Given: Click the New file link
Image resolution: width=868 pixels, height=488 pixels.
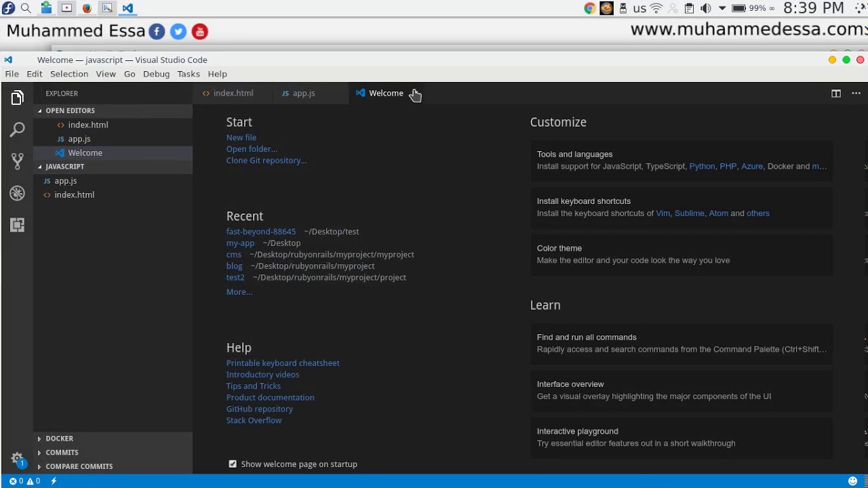Looking at the screenshot, I should point(241,138).
